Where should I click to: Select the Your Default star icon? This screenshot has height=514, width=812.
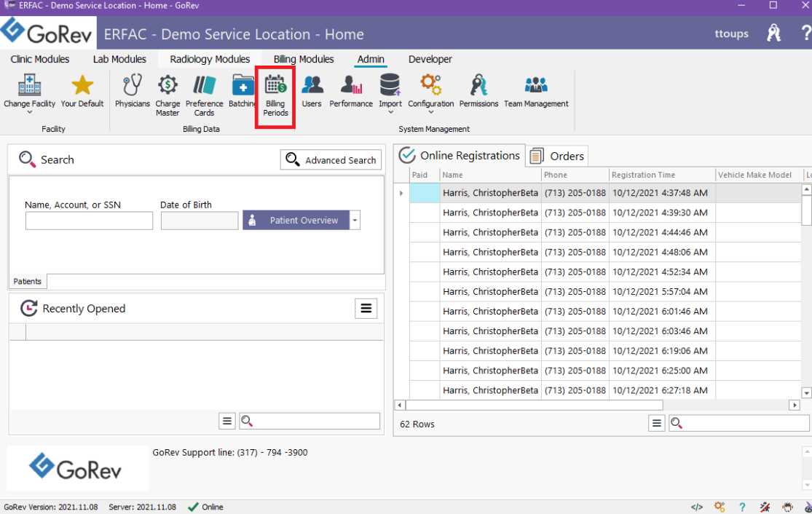[x=82, y=85]
